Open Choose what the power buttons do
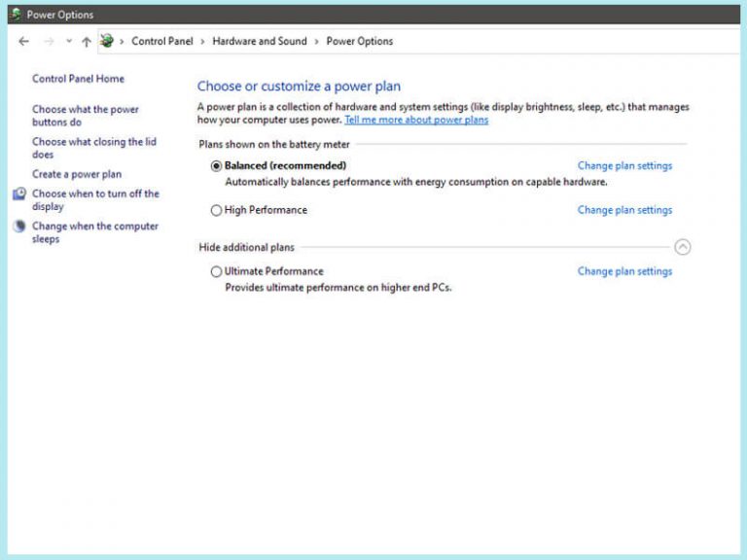Screen dimensions: 747x560 point(86,116)
